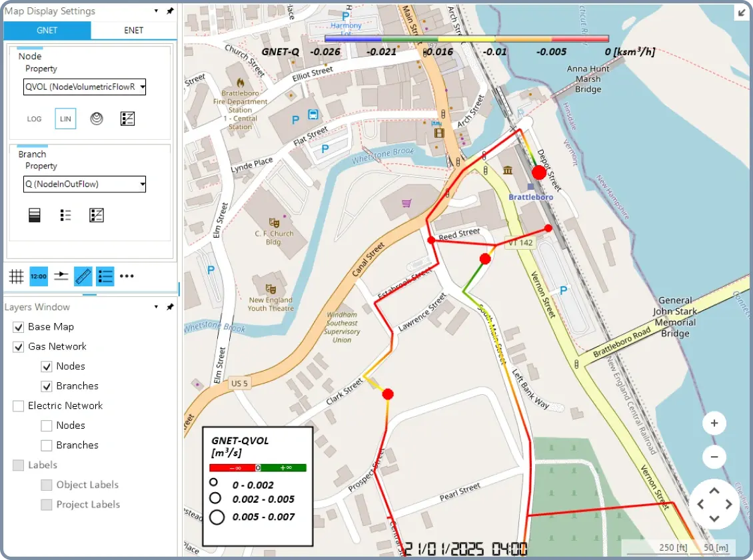
Task: Uncheck Gas Network Branches checkbox
Action: 47,386
